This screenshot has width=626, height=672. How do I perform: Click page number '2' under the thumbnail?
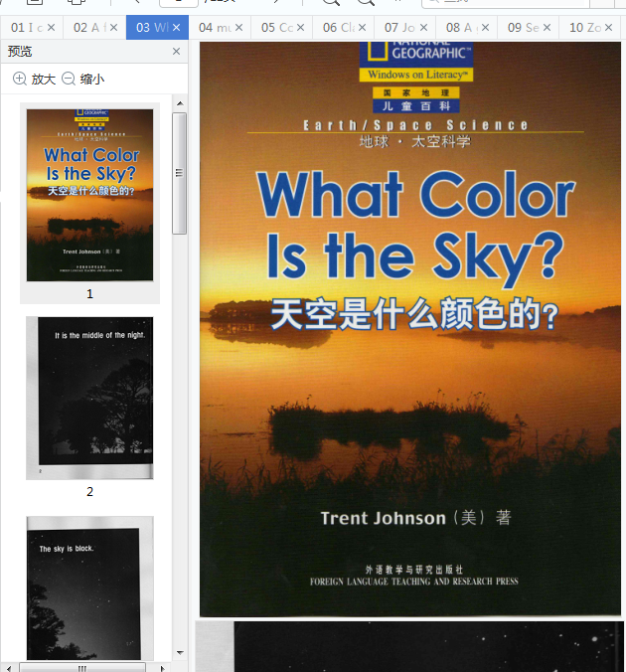click(x=89, y=491)
